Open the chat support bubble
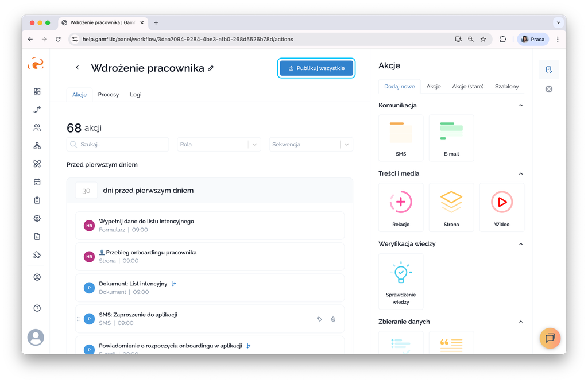Image resolution: width=588 pixels, height=383 pixels. tap(550, 338)
